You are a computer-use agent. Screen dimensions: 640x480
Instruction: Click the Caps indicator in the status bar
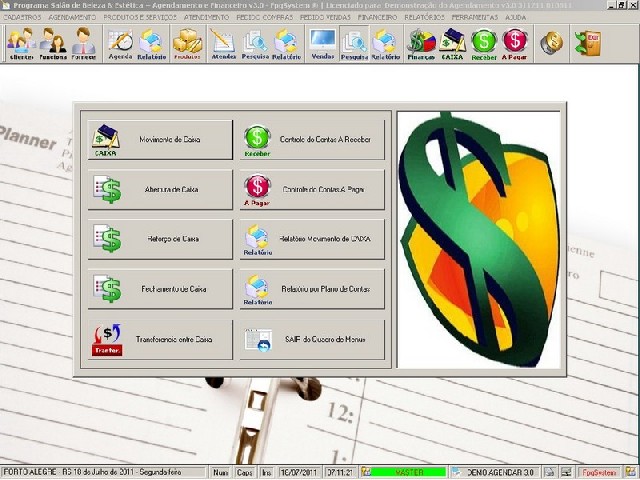coord(244,472)
